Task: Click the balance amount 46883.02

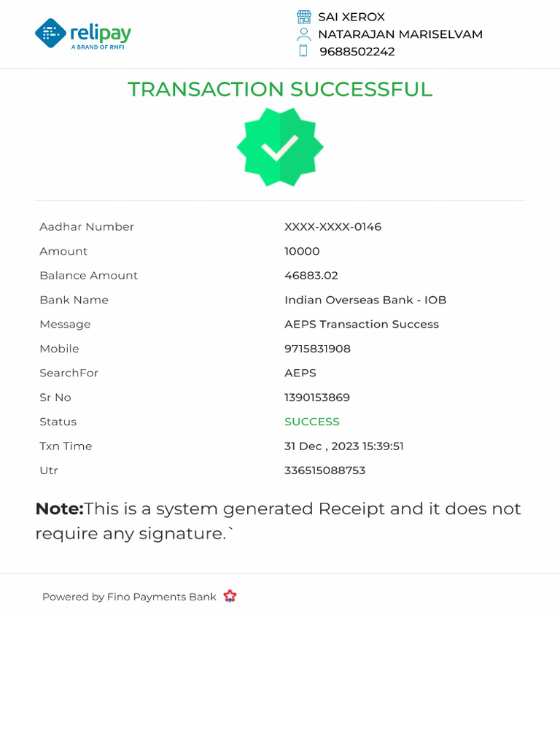Action: tap(311, 276)
